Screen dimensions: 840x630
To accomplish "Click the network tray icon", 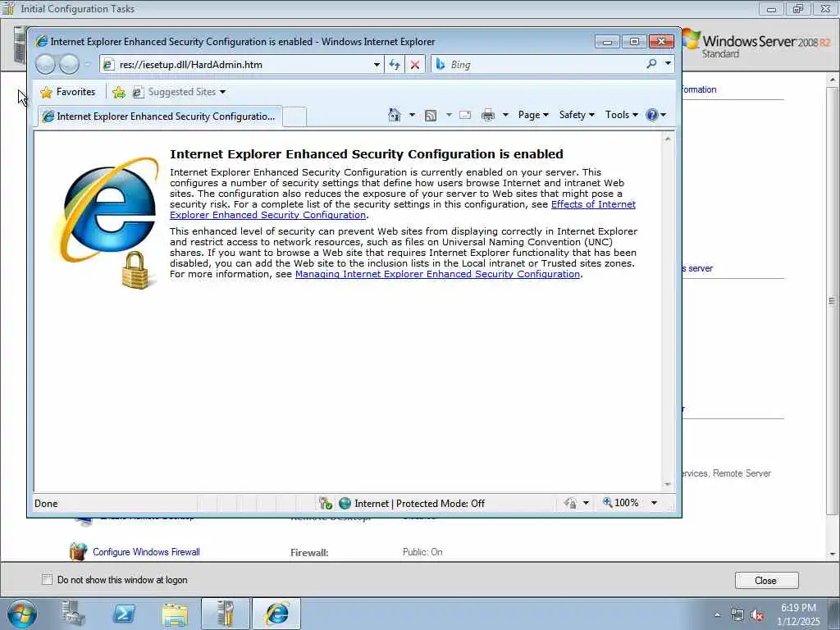I will (737, 615).
